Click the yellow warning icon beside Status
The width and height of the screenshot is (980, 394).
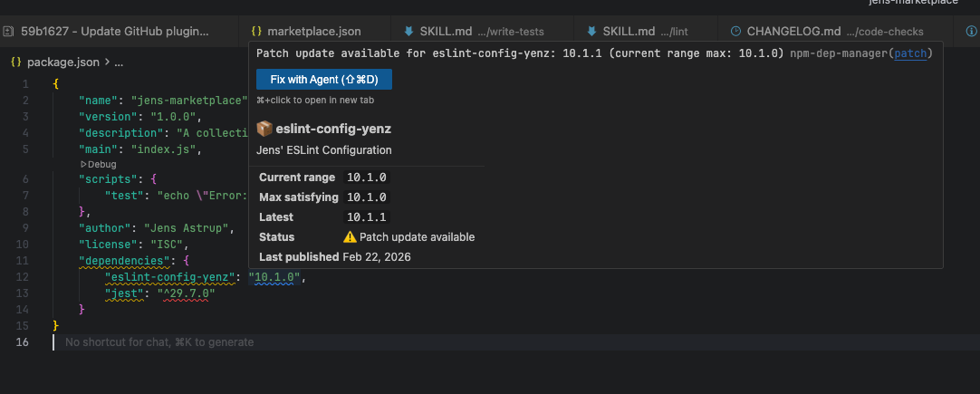point(350,237)
